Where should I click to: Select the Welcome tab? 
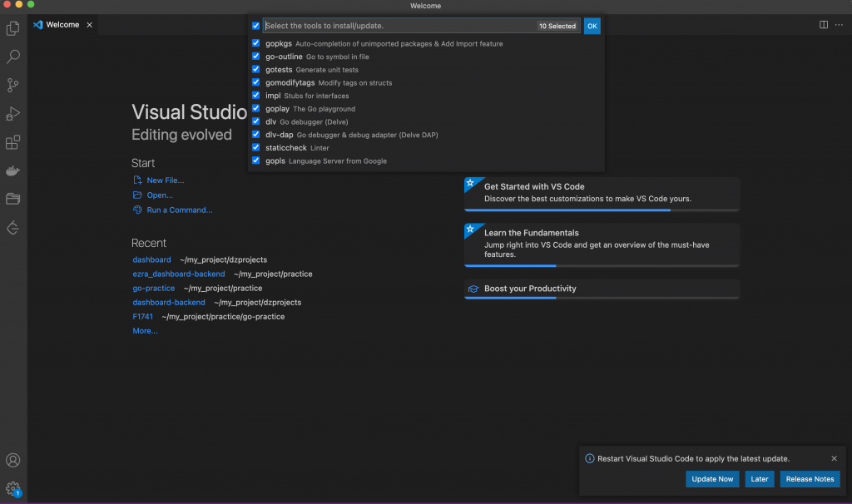click(x=62, y=25)
